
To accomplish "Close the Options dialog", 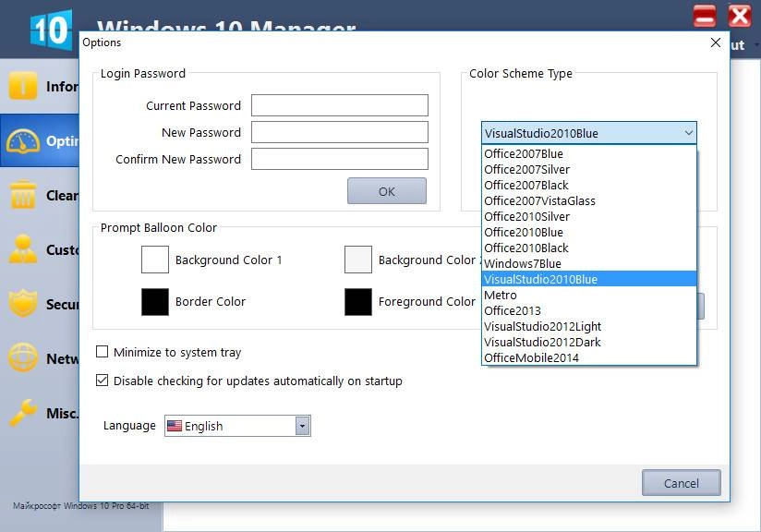I will pyautogui.click(x=716, y=42).
